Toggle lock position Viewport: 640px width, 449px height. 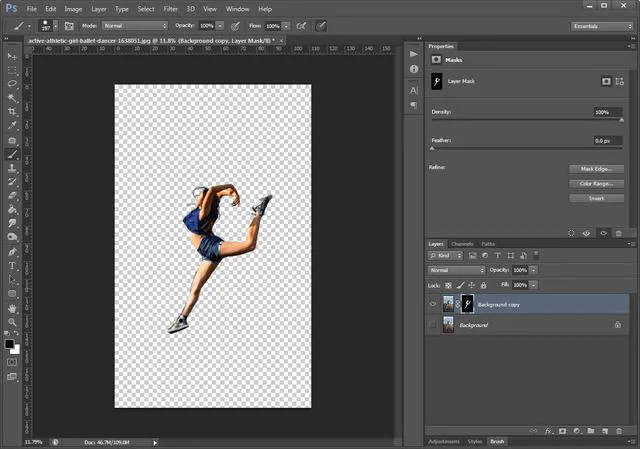(471, 286)
